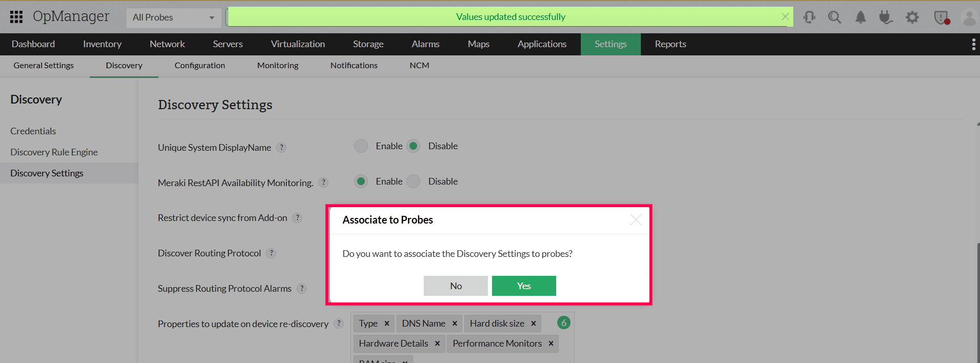Screen dimensions: 980x363
Task: Open the Inventory menu
Action: click(102, 44)
